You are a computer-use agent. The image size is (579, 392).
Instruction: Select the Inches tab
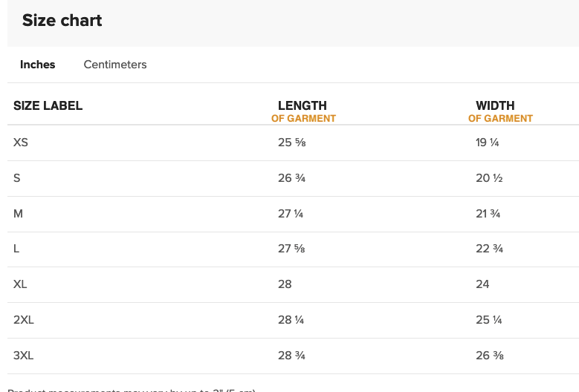[38, 65]
